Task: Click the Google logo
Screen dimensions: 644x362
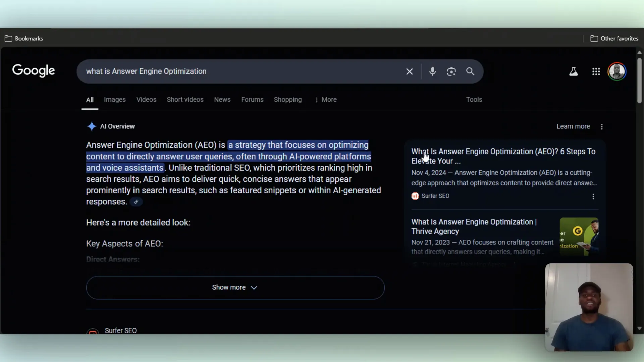Action: click(x=34, y=71)
